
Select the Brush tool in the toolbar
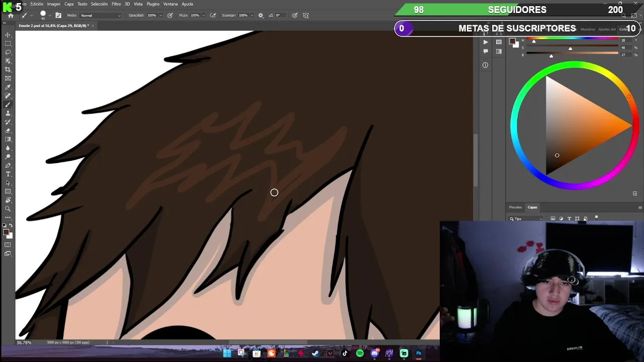point(8,105)
